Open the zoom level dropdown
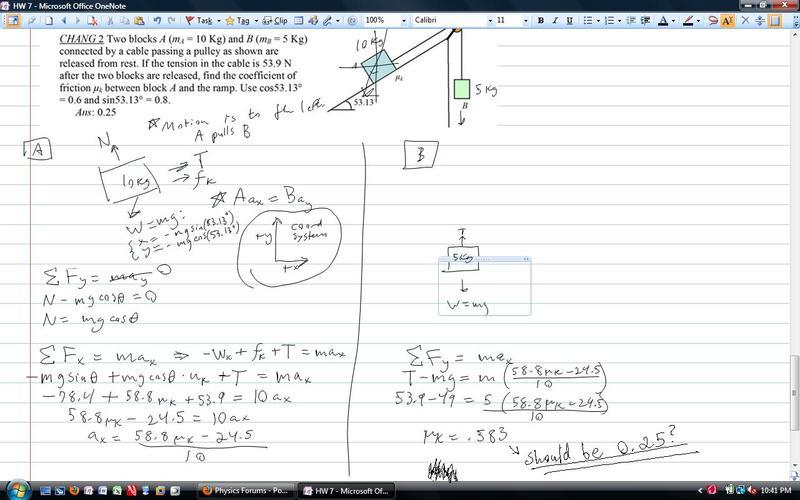The width and height of the screenshot is (800, 500). (404, 21)
